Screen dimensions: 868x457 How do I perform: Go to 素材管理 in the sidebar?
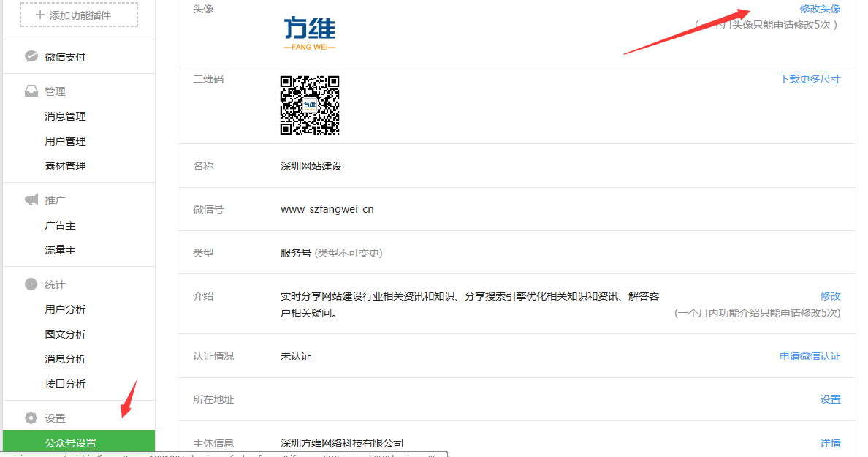pos(65,166)
